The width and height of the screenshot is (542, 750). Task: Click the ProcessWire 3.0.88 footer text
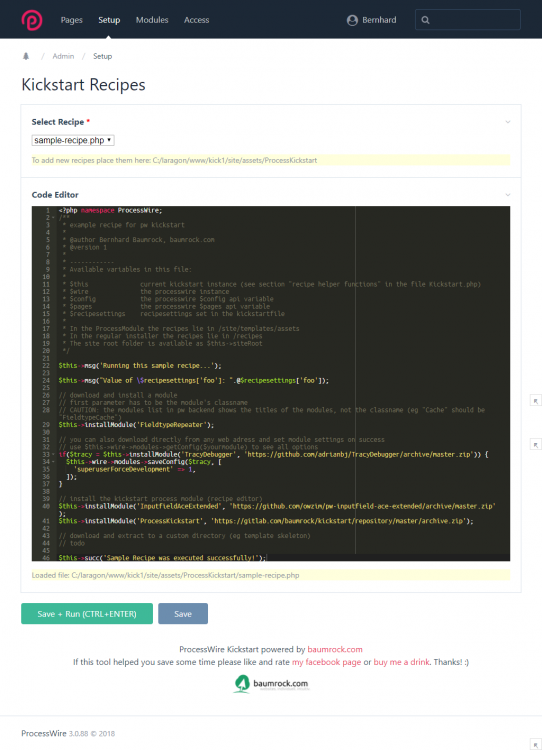pos(68,733)
